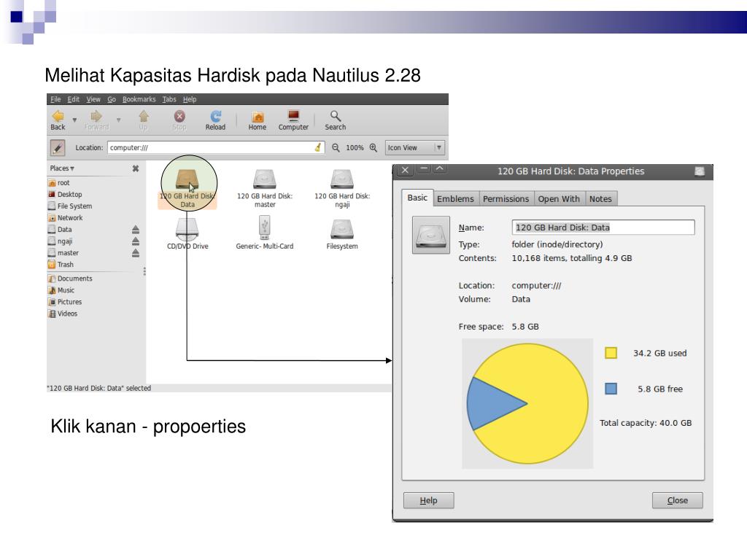Open the Back history dropdown arrow

(74, 120)
